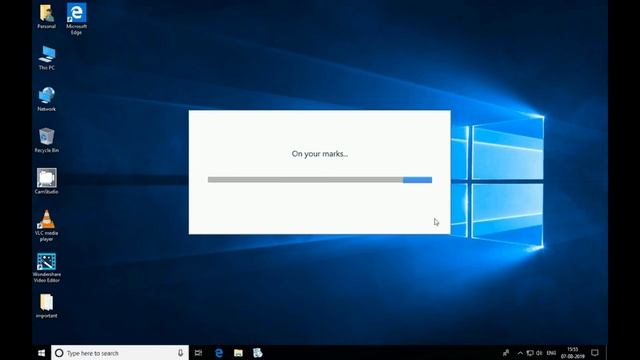
Task: Click the microphone icon in search box
Action: [180, 353]
